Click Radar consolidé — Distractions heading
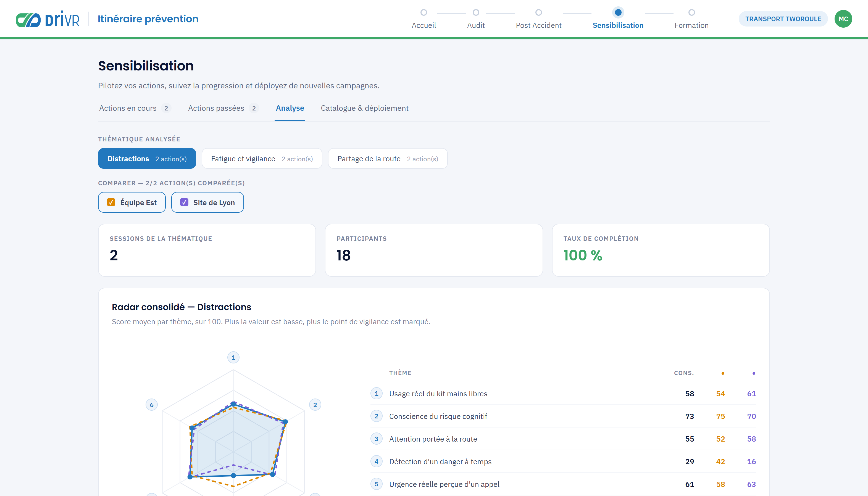868x496 pixels. point(181,307)
